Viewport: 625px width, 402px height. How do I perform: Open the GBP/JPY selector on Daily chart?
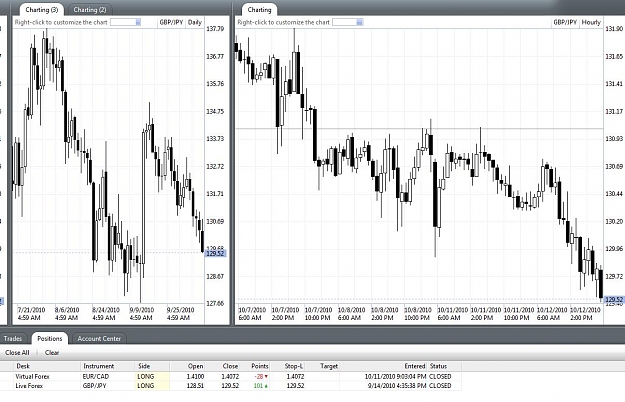pyautogui.click(x=171, y=22)
